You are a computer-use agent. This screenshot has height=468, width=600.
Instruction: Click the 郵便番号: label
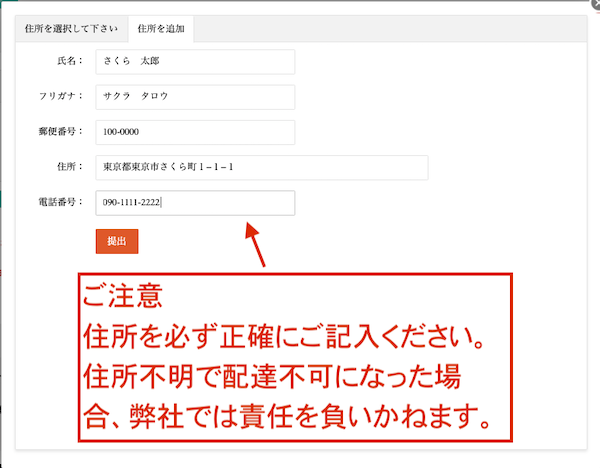60,132
